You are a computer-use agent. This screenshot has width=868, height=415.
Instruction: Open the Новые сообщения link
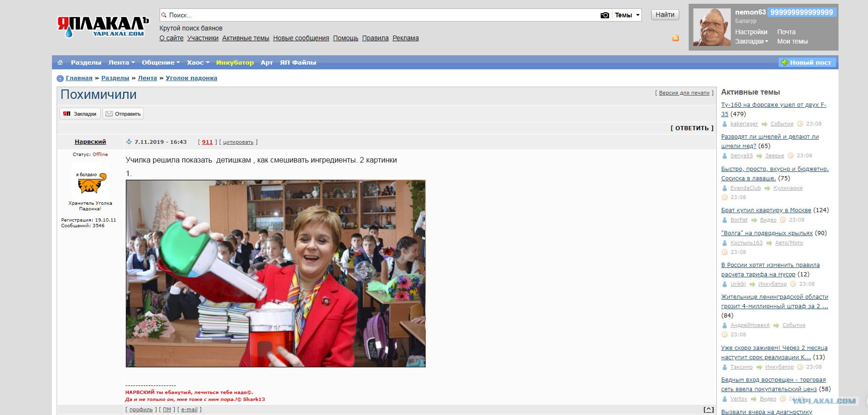[x=301, y=38]
